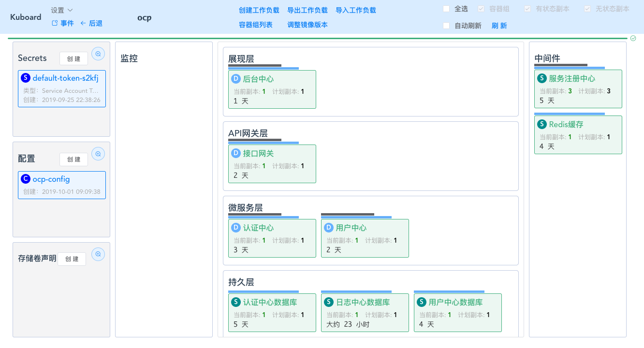This screenshot has width=644, height=348.
Task: Click 调整镜像版本 in the top menu
Action: pos(307,25)
